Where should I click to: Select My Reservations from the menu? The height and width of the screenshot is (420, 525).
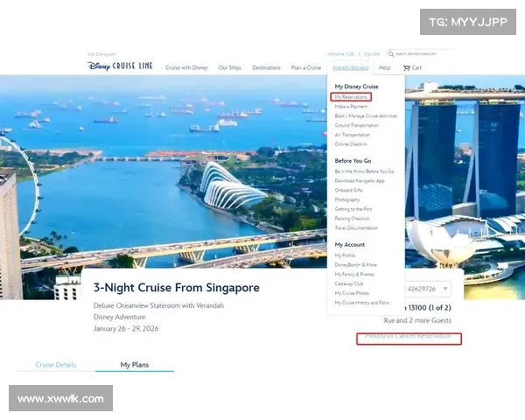pyautogui.click(x=351, y=96)
